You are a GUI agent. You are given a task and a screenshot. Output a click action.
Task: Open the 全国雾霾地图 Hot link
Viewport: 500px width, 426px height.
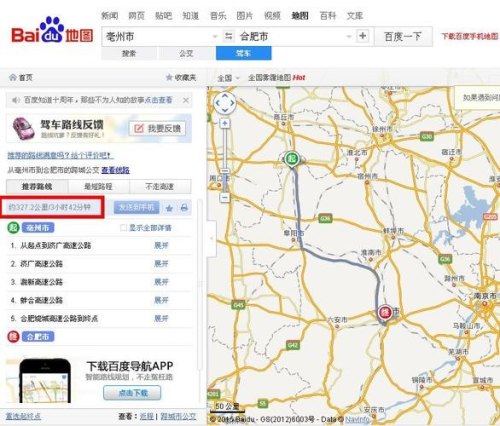click(277, 78)
